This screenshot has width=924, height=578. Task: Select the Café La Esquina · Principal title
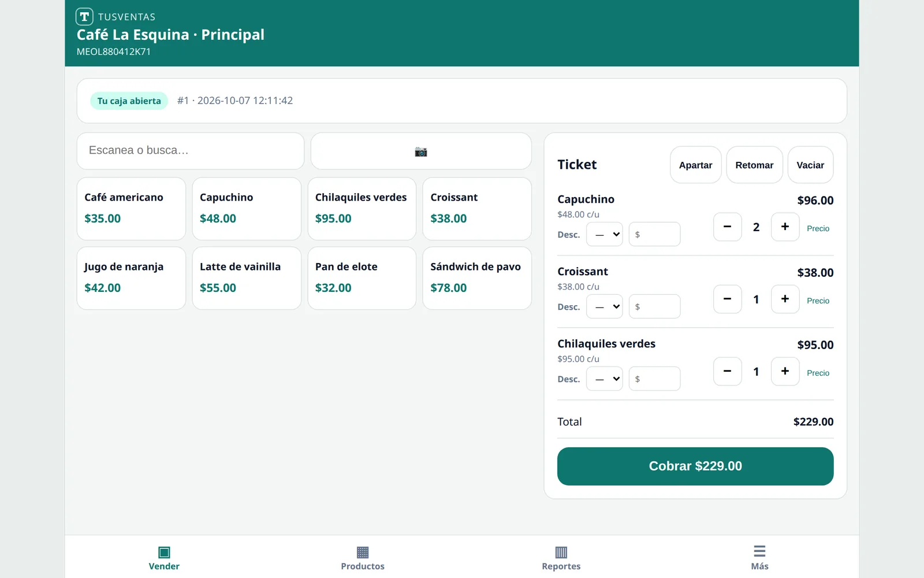170,35
